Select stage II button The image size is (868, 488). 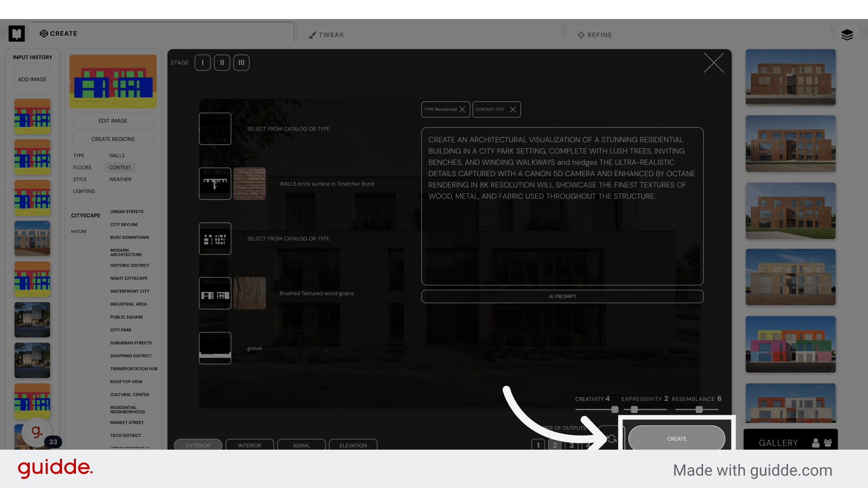[x=222, y=62]
